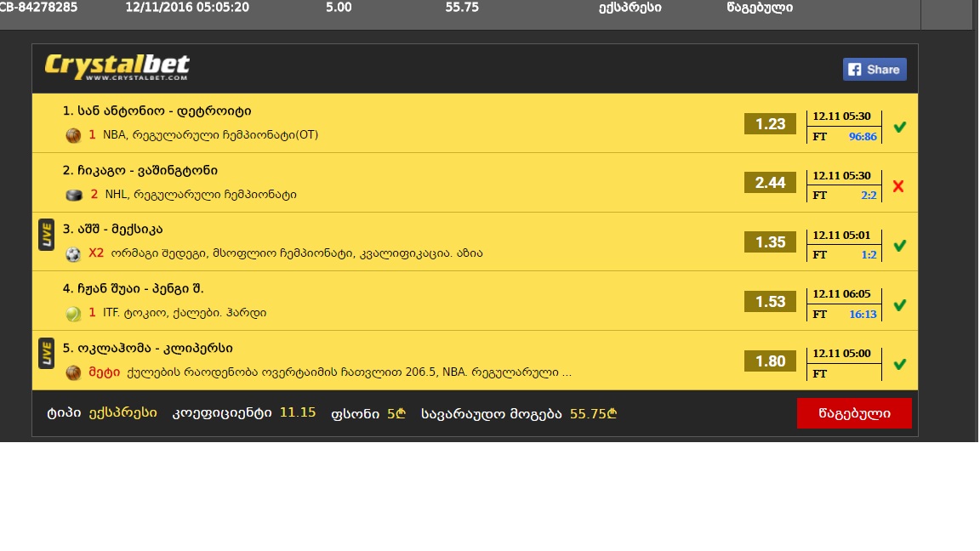Viewport: 980px width, 551px height.
Task: Click time 12.11 05:01
Action: (841, 235)
